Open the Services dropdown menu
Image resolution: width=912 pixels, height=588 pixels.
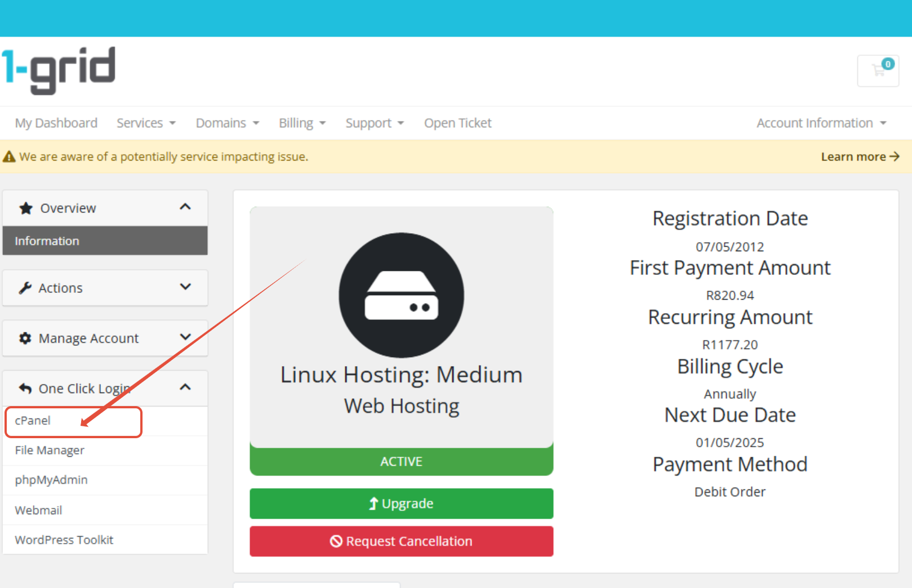(146, 123)
